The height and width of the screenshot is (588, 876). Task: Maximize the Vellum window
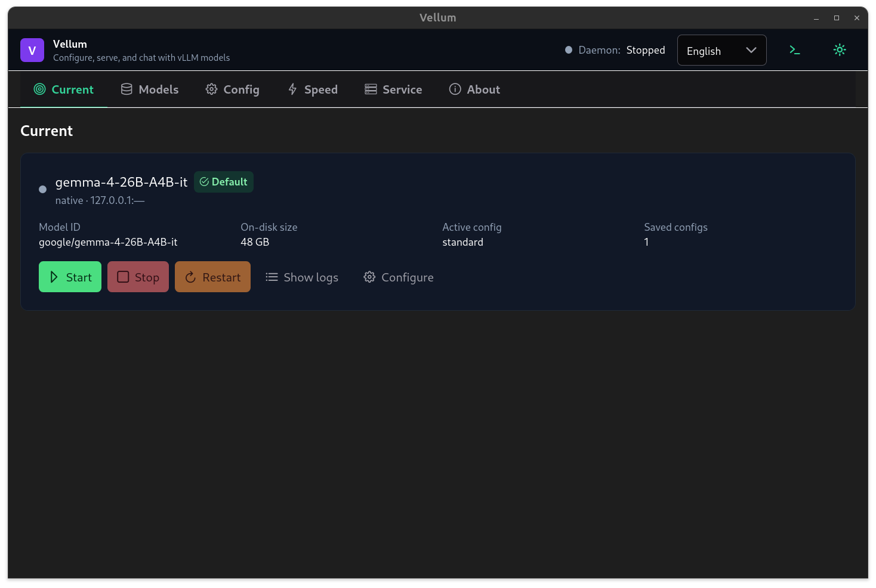[837, 18]
